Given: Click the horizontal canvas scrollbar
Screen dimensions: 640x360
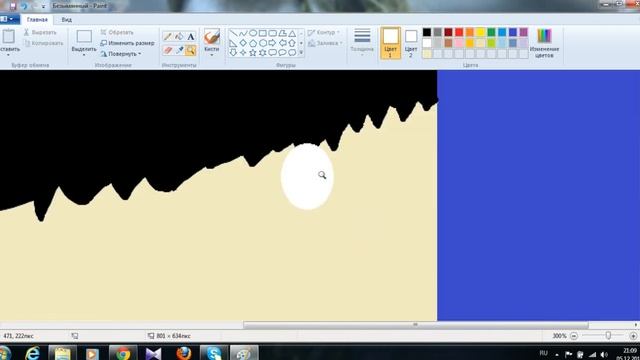Looking at the screenshot, I should click(416, 325).
